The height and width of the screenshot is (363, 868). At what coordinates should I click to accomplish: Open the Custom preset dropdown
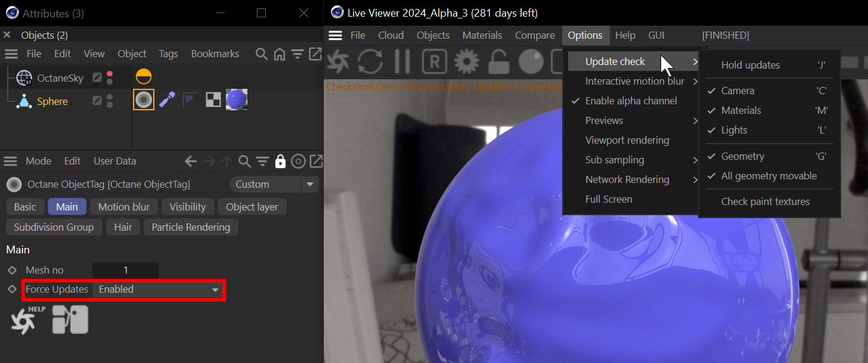[274, 184]
